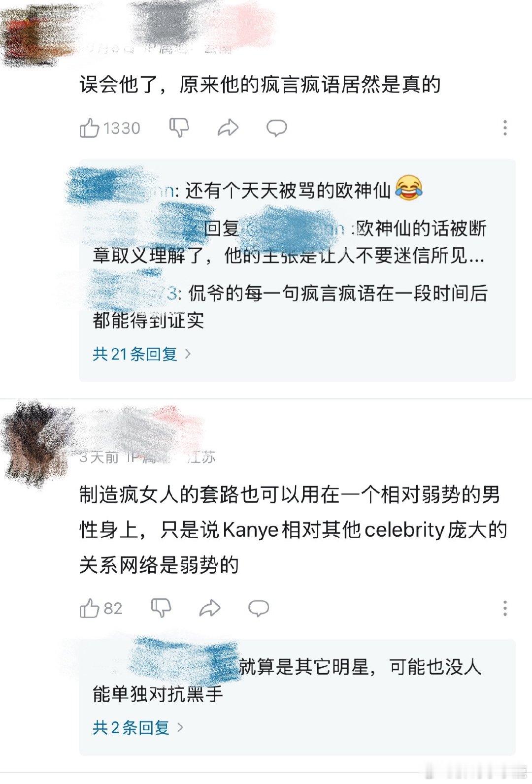This screenshot has height=784, width=532.
Task: Open more options for first comment
Action: click(505, 128)
